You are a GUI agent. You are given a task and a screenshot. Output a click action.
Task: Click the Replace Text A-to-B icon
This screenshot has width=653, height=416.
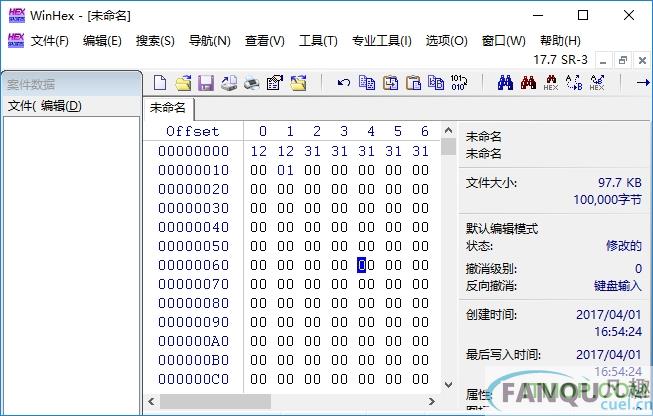click(574, 82)
